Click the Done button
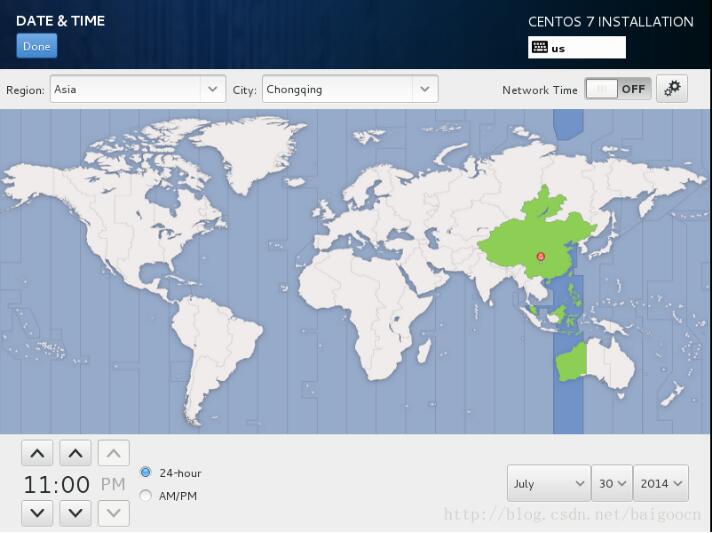This screenshot has width=713, height=533. pyautogui.click(x=37, y=46)
